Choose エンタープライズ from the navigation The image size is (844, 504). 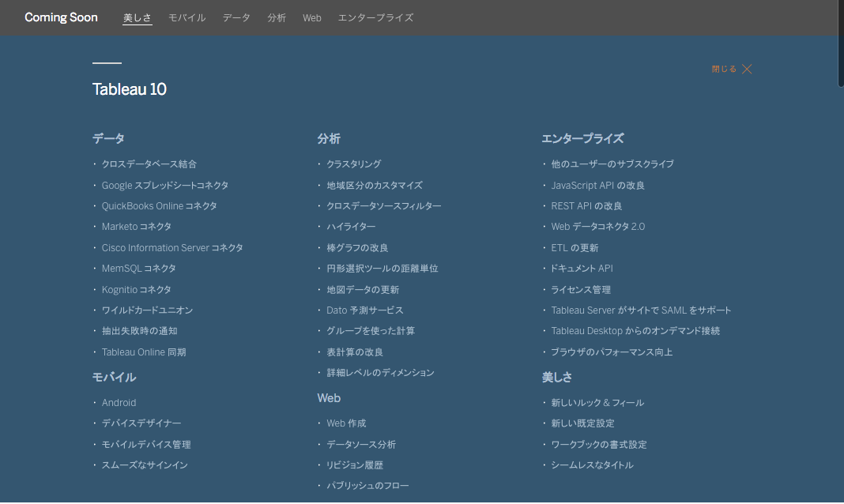(375, 17)
